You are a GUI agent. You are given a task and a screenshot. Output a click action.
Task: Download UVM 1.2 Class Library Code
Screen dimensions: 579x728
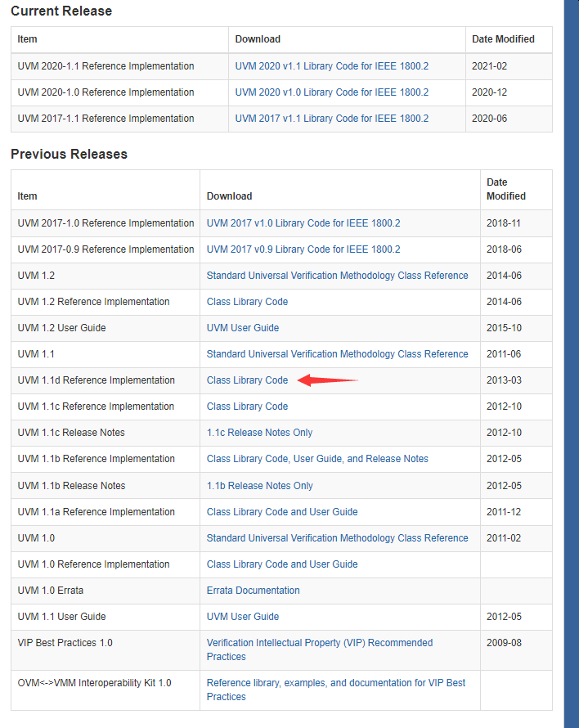pyautogui.click(x=247, y=302)
